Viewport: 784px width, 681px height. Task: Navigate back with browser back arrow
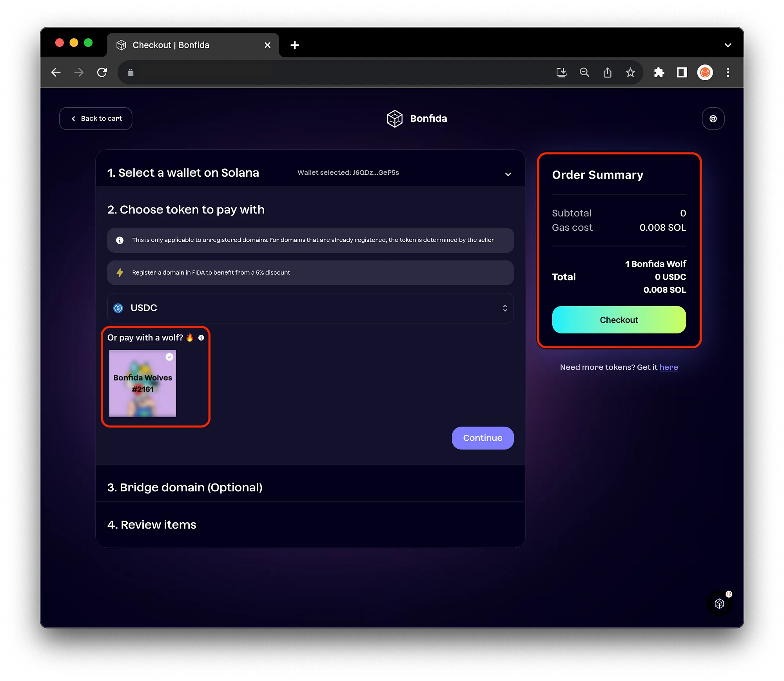pyautogui.click(x=56, y=72)
